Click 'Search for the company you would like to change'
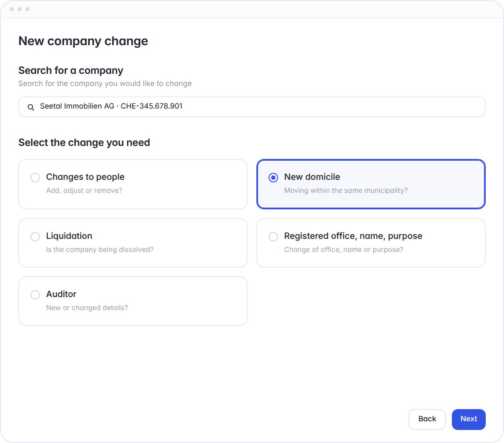 coord(105,83)
